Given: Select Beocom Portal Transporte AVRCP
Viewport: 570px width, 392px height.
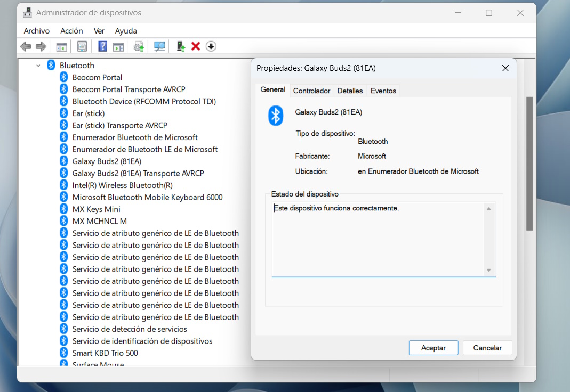Looking at the screenshot, I should 129,89.
